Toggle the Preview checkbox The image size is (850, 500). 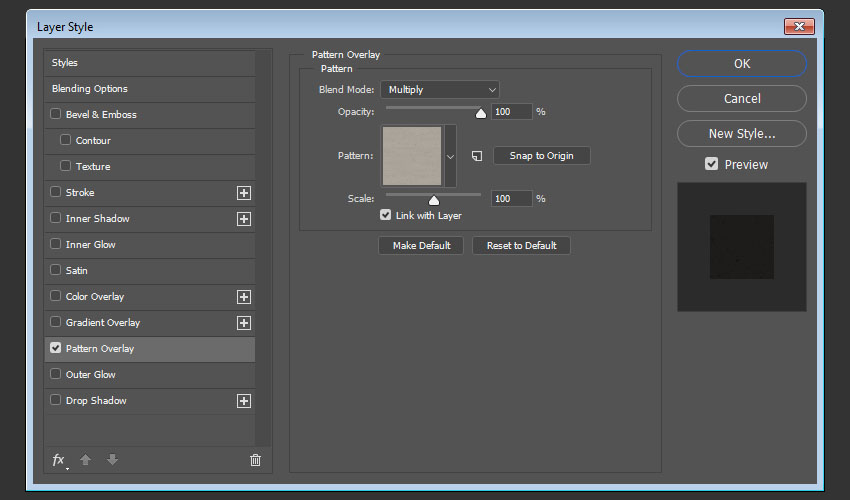tap(711, 164)
